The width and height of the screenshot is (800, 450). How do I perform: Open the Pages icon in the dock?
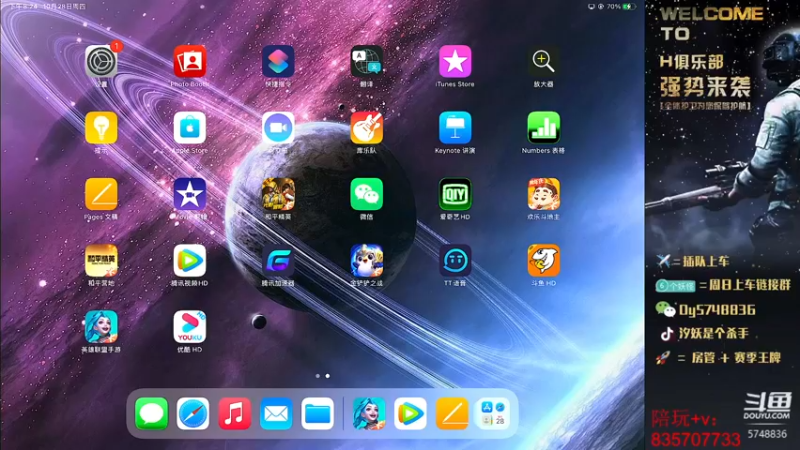tap(452, 413)
